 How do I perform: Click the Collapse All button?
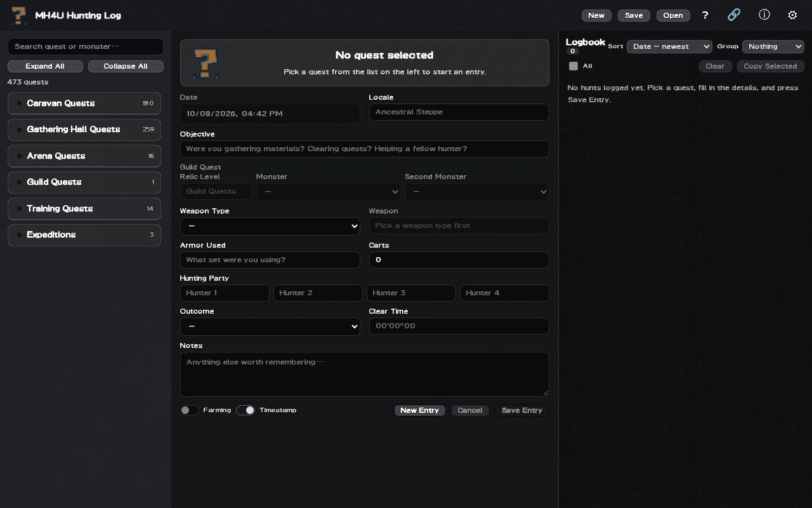[x=126, y=66]
